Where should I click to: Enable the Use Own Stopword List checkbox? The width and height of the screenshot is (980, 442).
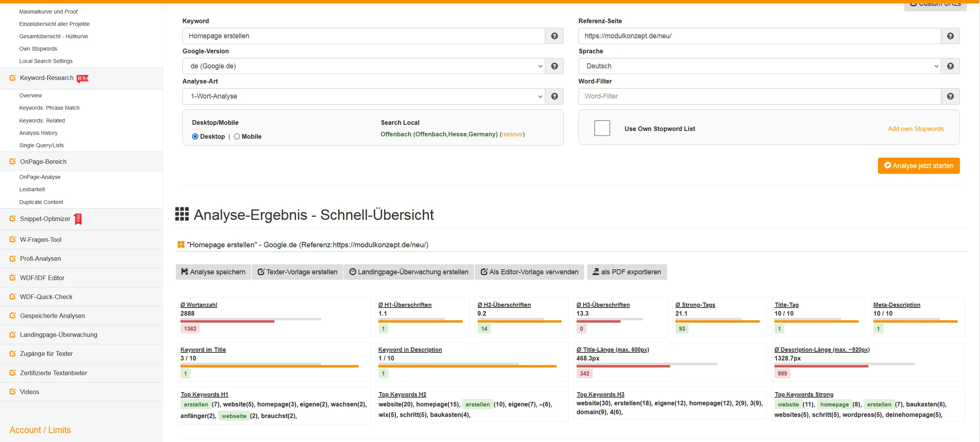click(x=602, y=128)
